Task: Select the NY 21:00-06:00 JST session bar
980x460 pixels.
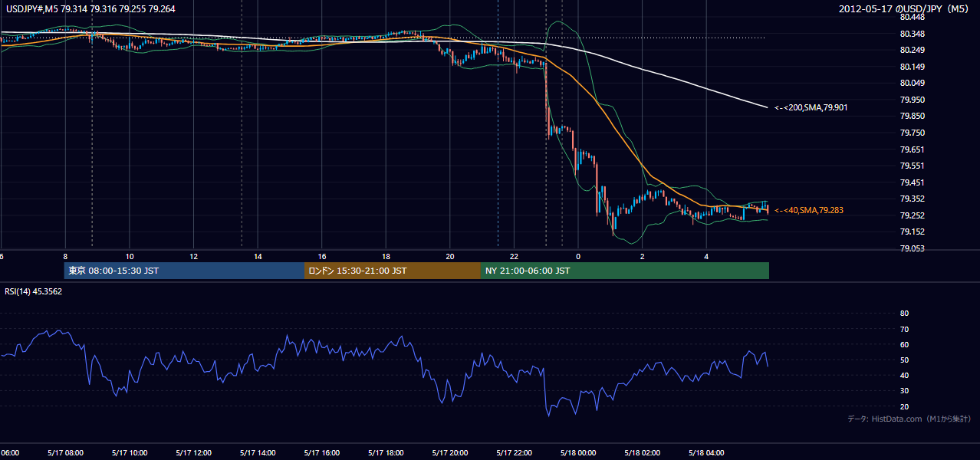Action: click(625, 271)
